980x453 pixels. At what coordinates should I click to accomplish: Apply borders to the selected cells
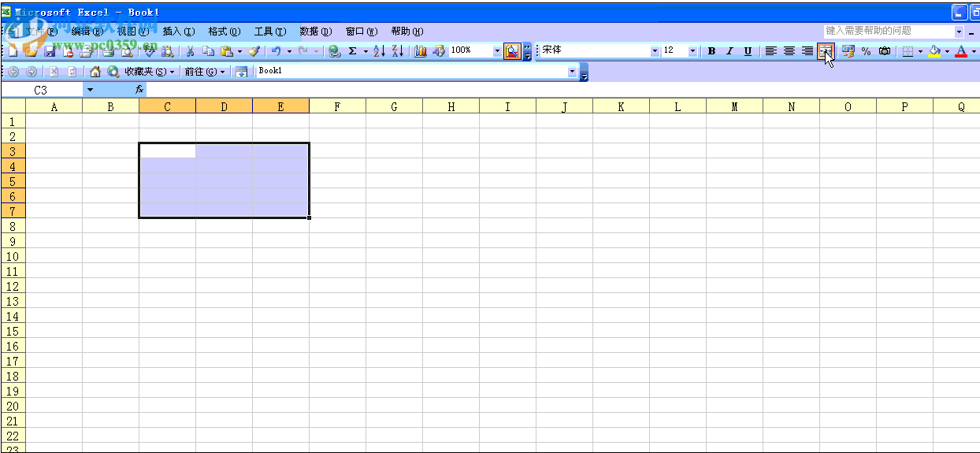pos(908,51)
